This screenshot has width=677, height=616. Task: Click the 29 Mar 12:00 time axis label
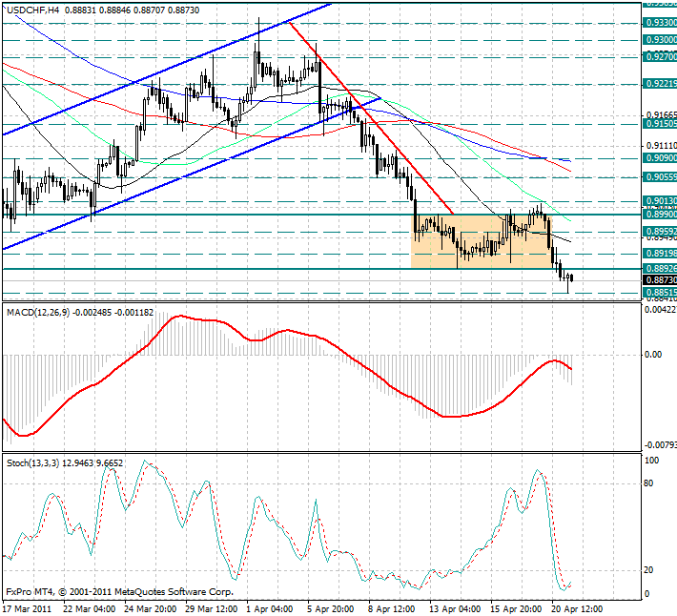click(212, 609)
